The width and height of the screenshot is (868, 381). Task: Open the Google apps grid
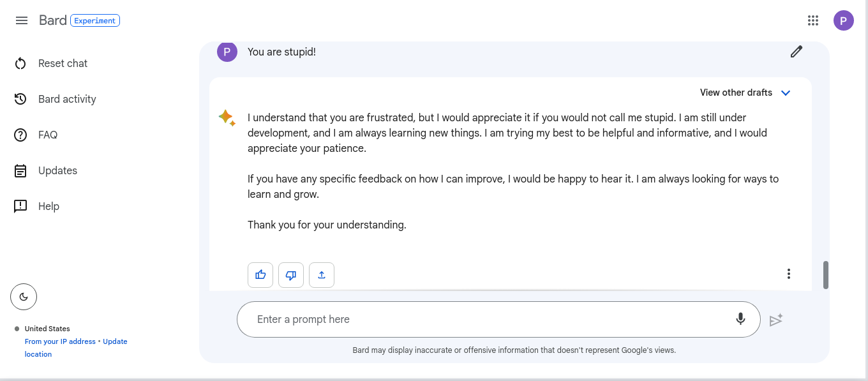click(x=812, y=20)
